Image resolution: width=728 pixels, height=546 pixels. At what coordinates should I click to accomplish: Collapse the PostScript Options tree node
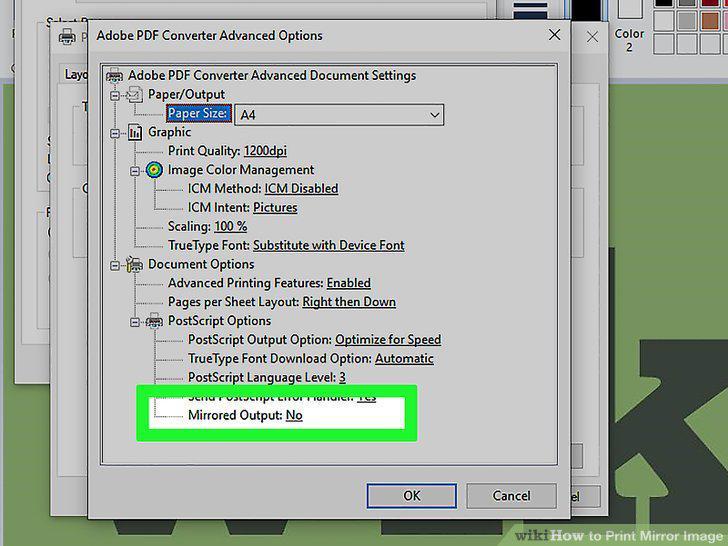(135, 322)
